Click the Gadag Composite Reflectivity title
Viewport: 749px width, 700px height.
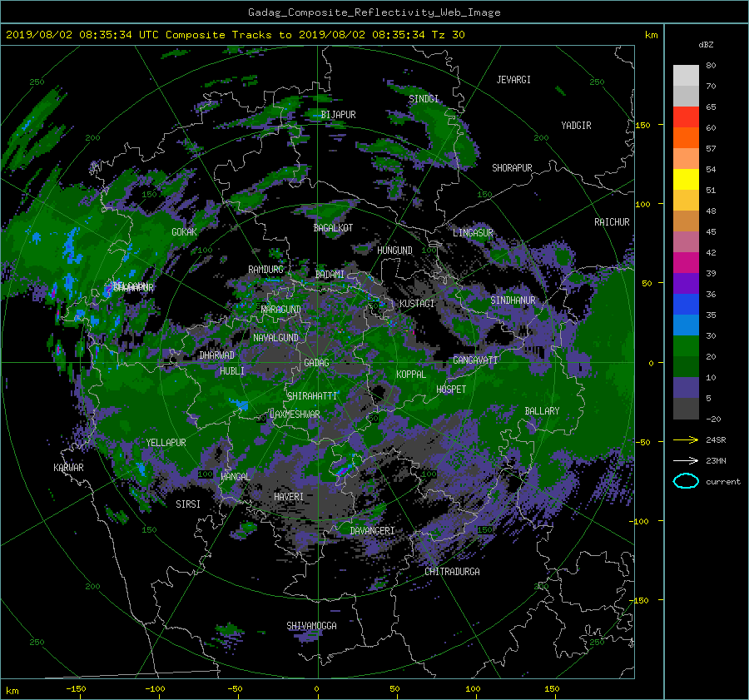pyautogui.click(x=374, y=12)
